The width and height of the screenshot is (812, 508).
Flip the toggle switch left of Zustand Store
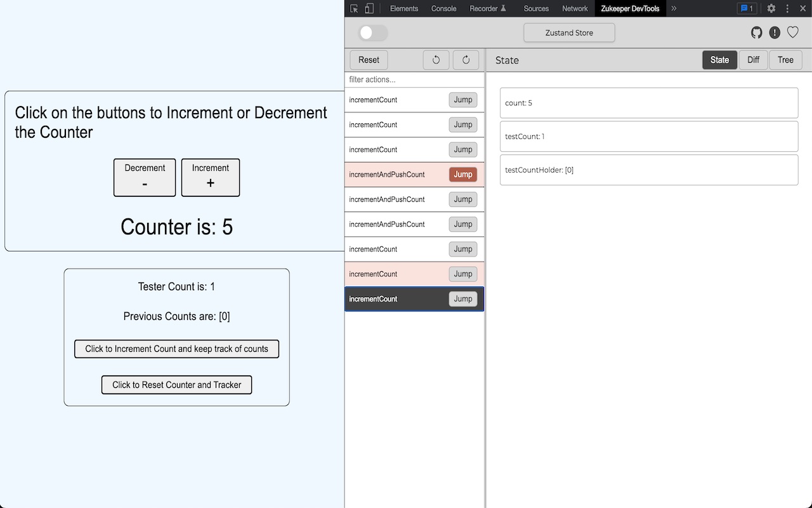coord(373,32)
